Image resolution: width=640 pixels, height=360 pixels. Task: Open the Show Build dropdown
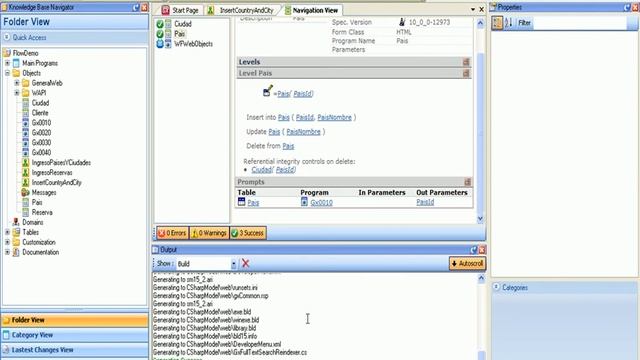(234, 264)
